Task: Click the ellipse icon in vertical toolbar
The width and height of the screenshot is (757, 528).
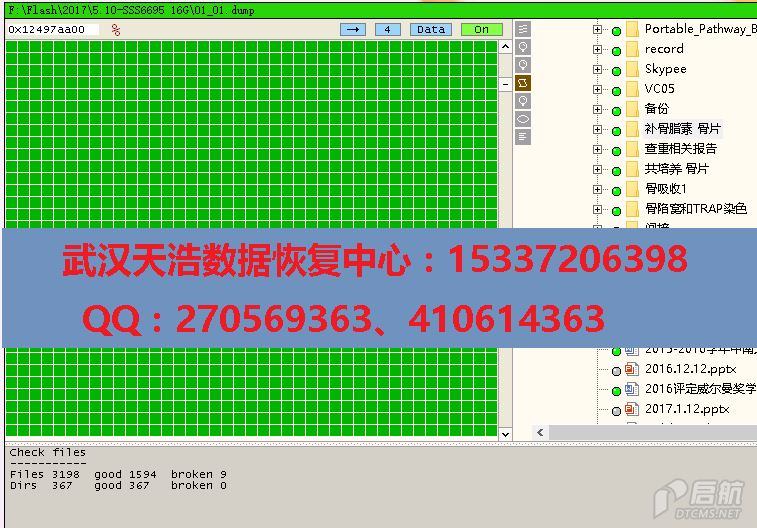Action: coord(523,119)
